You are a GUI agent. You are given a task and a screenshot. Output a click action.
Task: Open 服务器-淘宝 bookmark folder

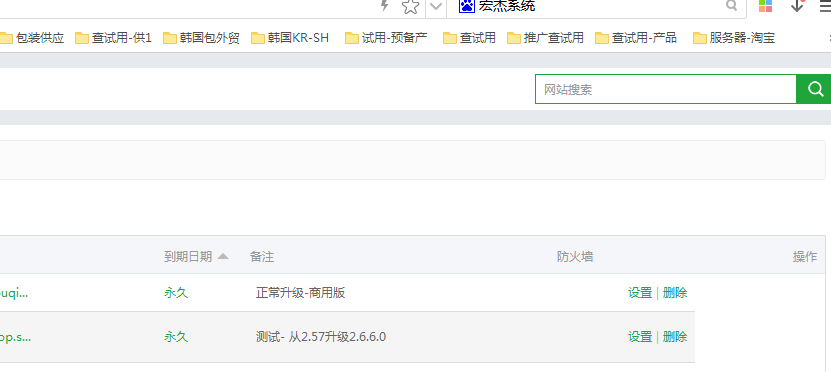click(x=734, y=38)
